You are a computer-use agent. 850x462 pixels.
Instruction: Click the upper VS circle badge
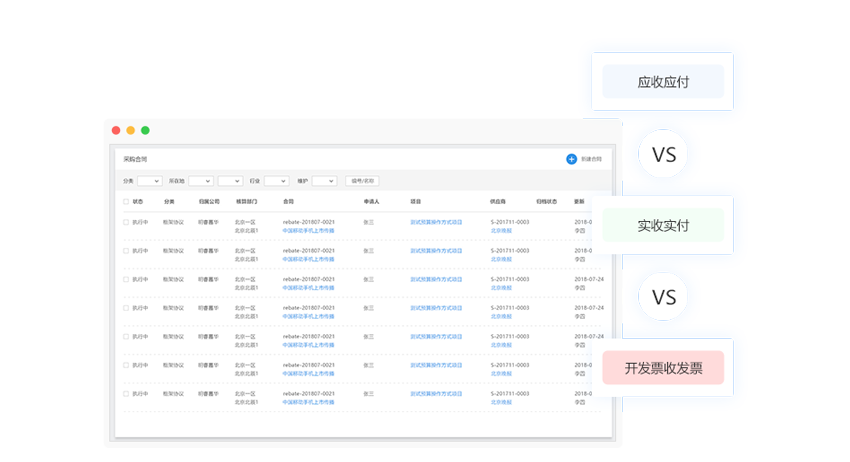663,155
